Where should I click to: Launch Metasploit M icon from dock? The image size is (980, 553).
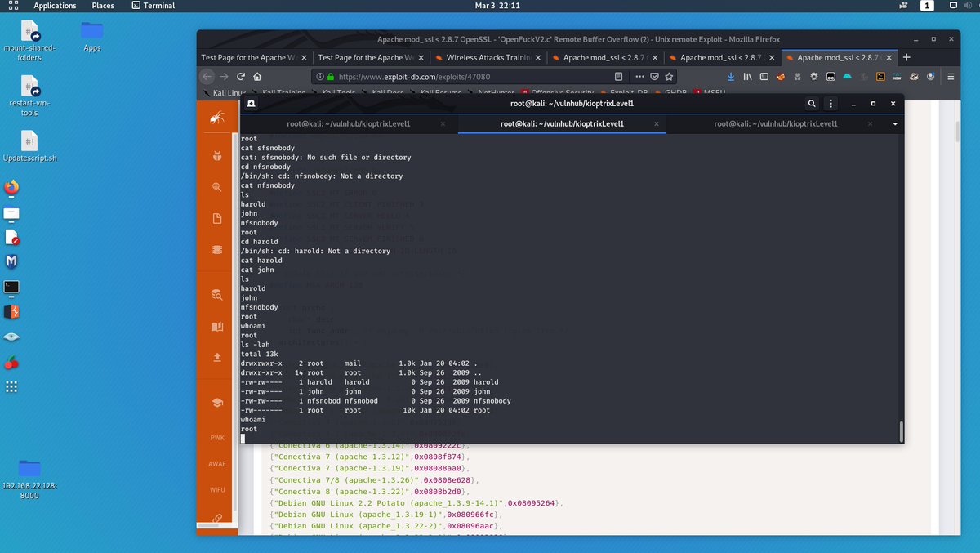11,261
